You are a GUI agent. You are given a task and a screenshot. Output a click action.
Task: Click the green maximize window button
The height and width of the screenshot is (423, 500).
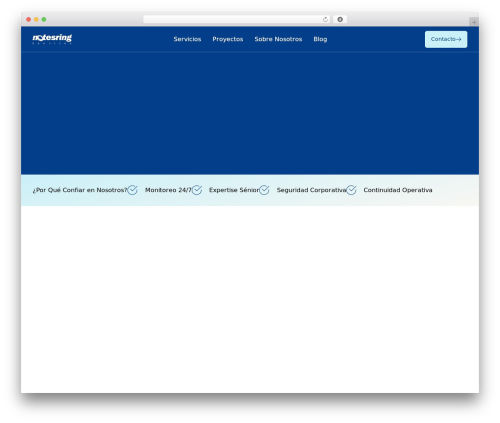[44, 19]
